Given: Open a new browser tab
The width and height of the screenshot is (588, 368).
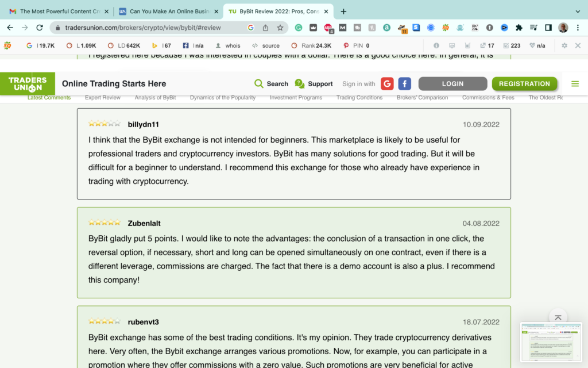Looking at the screenshot, I should pyautogui.click(x=343, y=11).
